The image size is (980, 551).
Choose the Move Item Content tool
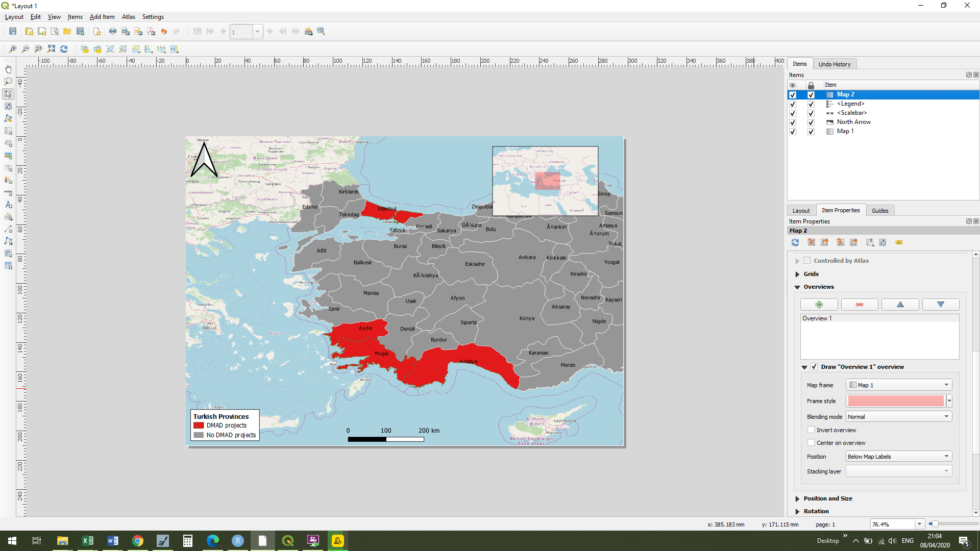[x=8, y=106]
